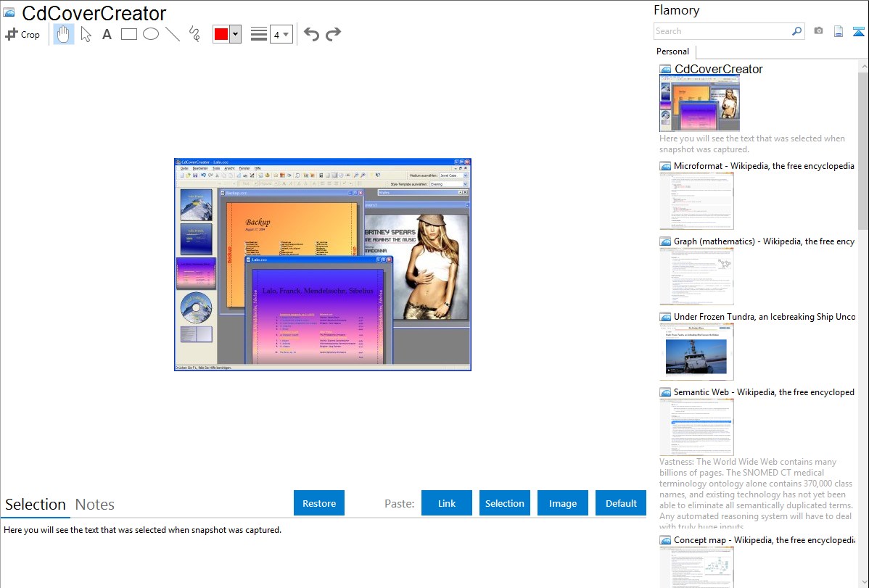
Task: Select the rectangle shape tool
Action: (129, 34)
